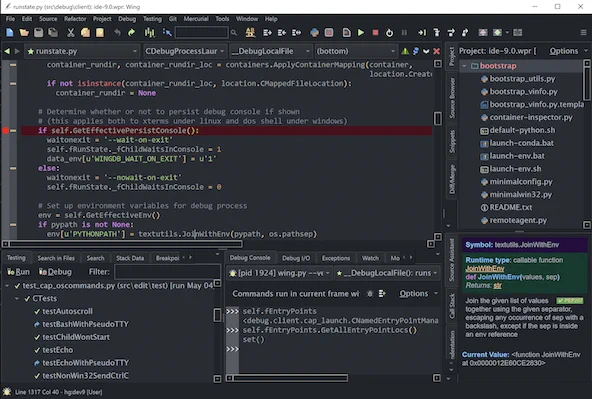Follow the JoinWithEnv link in Source Assistant
Screen dimensions: 592x399
pyautogui.click(x=485, y=269)
